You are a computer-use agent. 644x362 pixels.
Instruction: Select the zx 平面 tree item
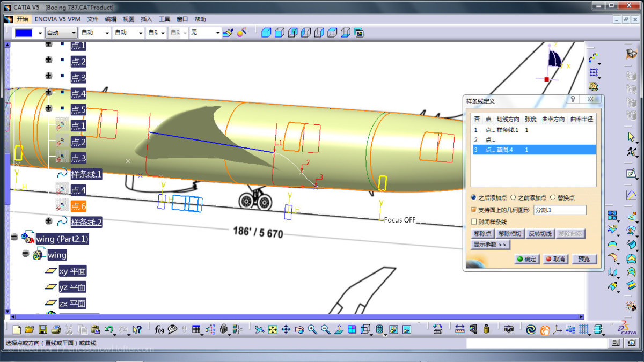pos(72,304)
